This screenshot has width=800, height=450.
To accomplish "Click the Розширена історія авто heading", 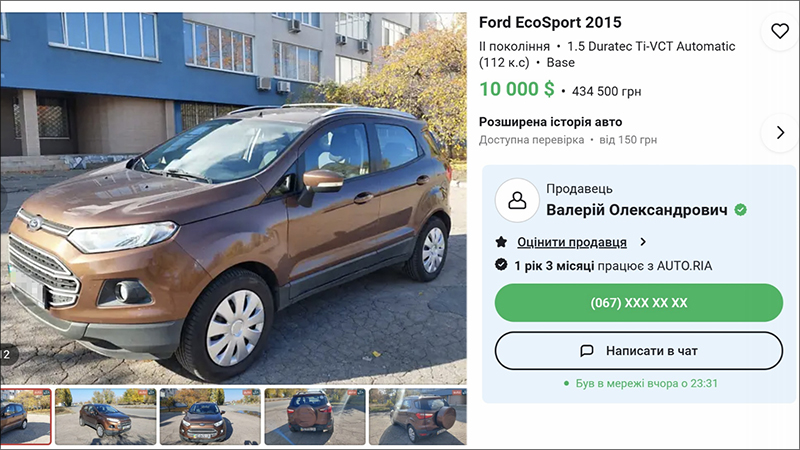I will tap(550, 122).
